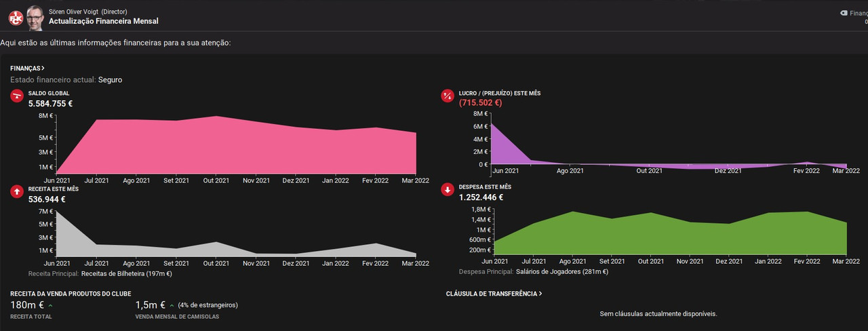
Task: Click the 180m € Receita Total value
Action: point(28,305)
